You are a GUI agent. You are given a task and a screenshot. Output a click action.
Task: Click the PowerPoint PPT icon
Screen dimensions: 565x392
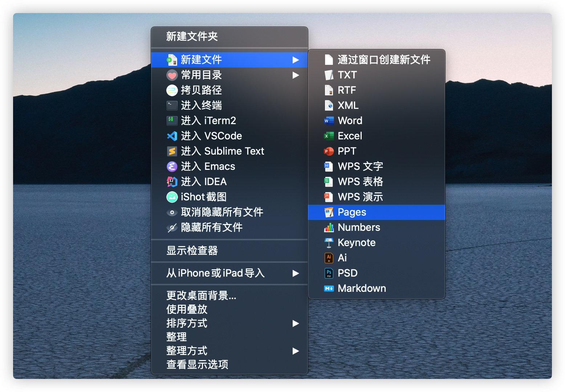329,151
